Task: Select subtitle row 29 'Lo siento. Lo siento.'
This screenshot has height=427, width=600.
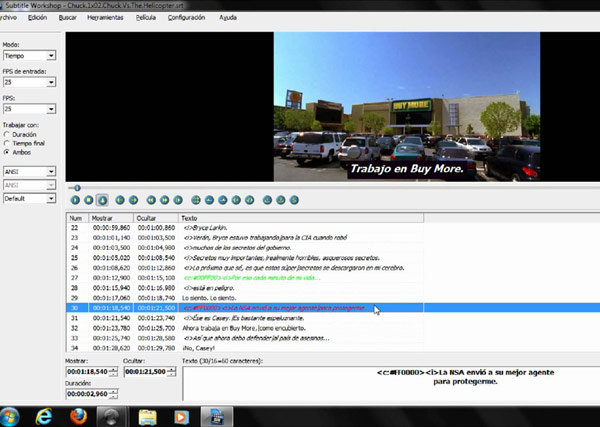Action: (x=245, y=298)
